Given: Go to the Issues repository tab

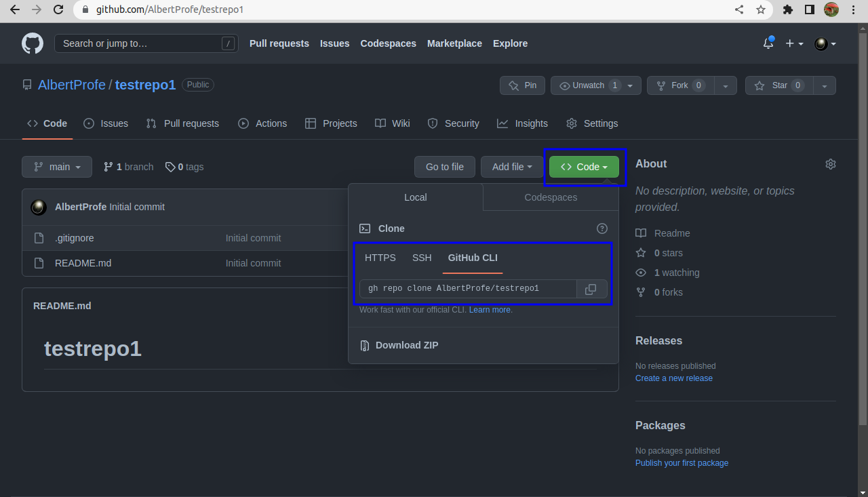Looking at the screenshot, I should pos(106,123).
